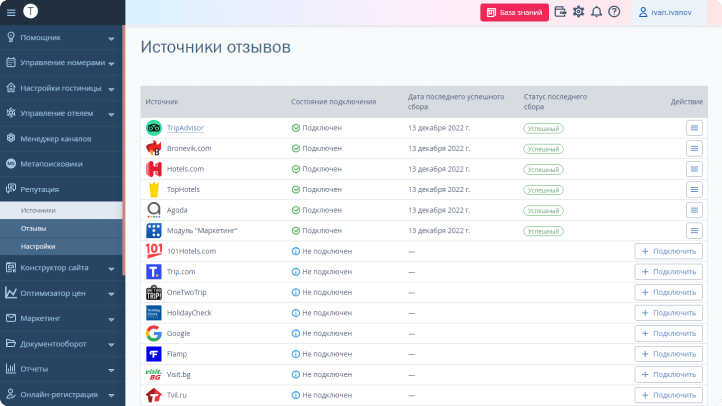
Task: Open Метапоисковики in the sidebar
Action: (x=61, y=164)
